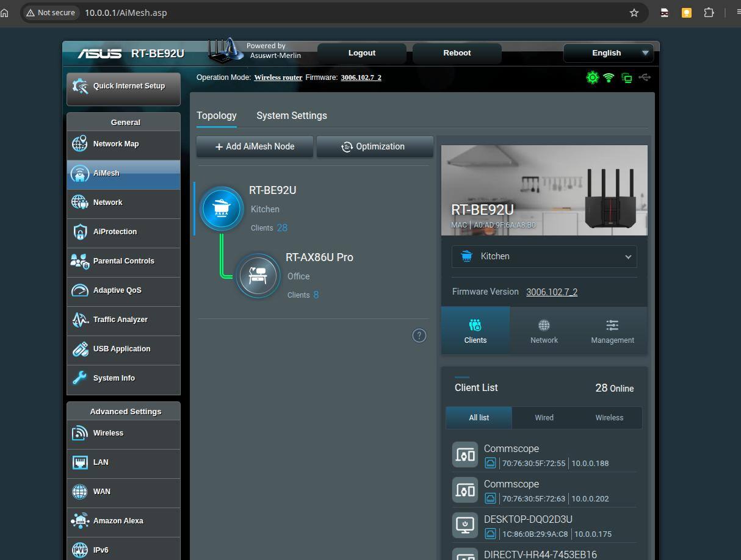Filter client list by Wireless
The image size is (741, 560).
tap(609, 418)
